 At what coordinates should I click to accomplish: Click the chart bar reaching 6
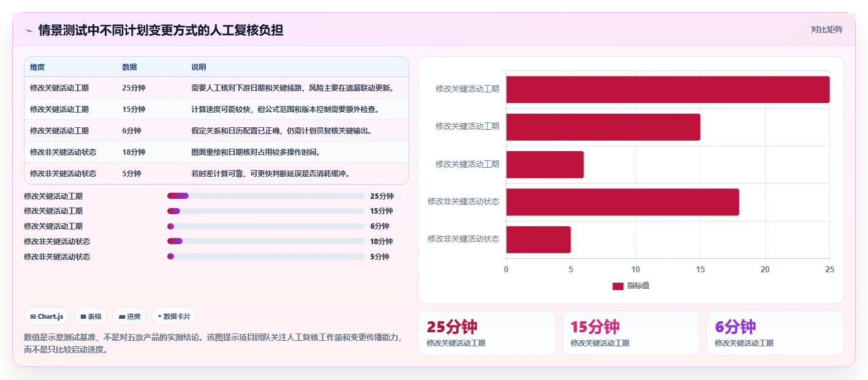click(x=545, y=165)
